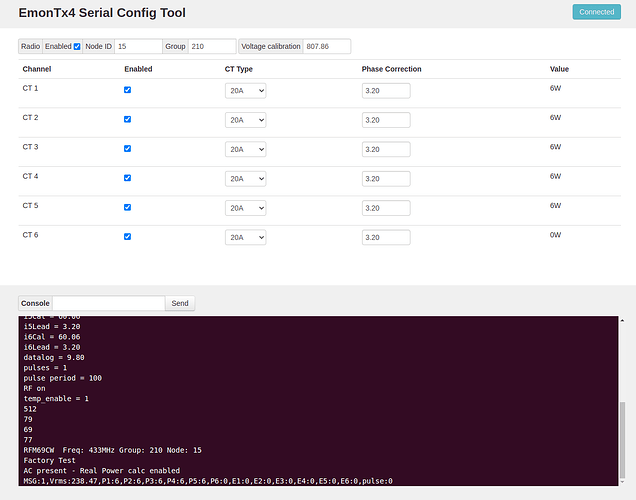The image size is (636, 500).
Task: Click the console scrollbar thumb
Action: 622,440
